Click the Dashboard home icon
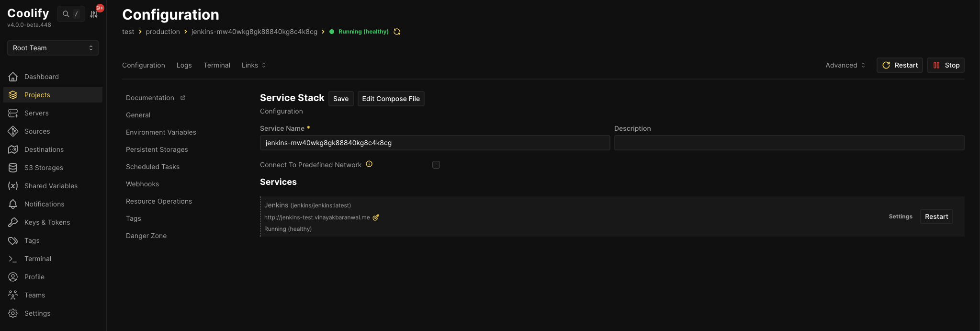Image resolution: width=980 pixels, height=331 pixels. (13, 77)
